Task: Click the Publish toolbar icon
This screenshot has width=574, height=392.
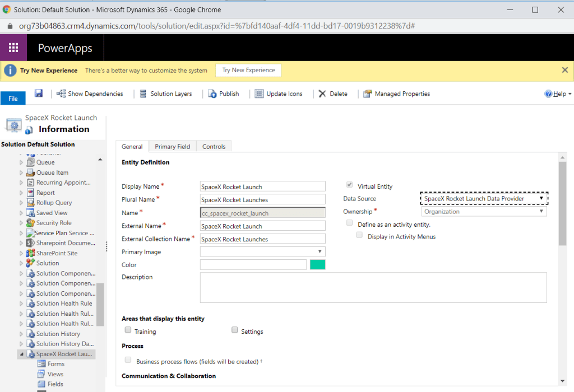Action: tap(213, 94)
